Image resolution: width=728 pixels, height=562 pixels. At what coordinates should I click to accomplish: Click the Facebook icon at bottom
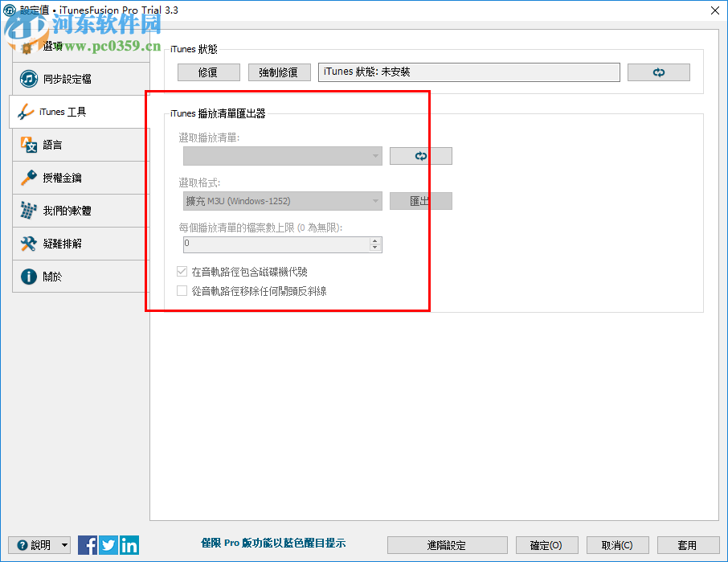(x=88, y=544)
